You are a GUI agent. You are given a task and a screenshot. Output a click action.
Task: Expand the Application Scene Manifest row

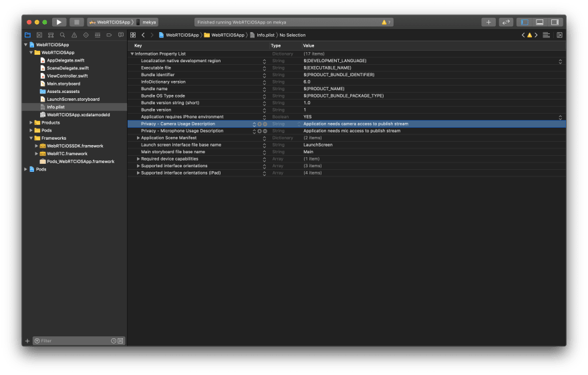click(138, 138)
